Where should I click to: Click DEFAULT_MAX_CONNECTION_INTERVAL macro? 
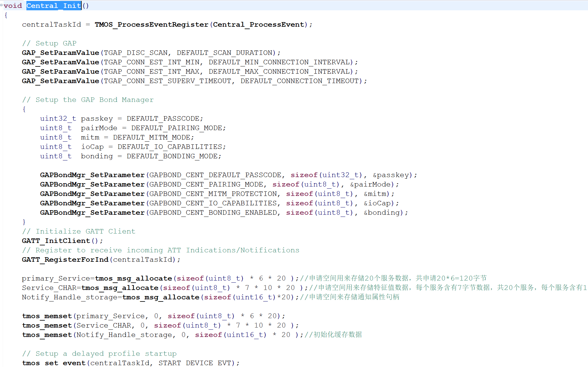click(x=279, y=72)
